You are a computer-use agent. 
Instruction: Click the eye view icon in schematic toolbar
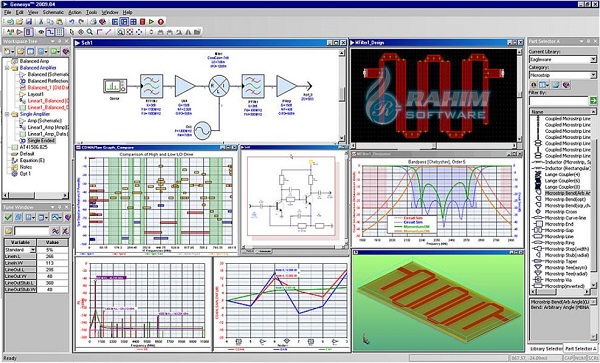[x=41, y=32]
